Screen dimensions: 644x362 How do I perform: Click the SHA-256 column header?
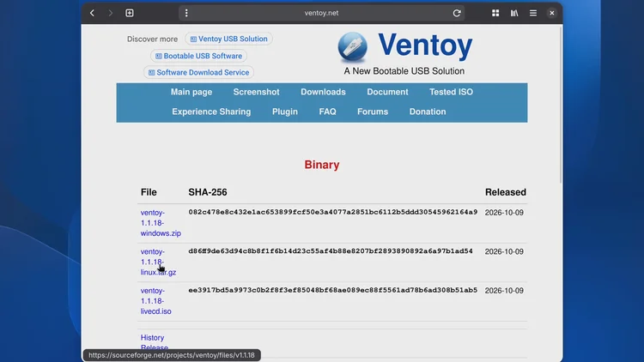pos(208,192)
